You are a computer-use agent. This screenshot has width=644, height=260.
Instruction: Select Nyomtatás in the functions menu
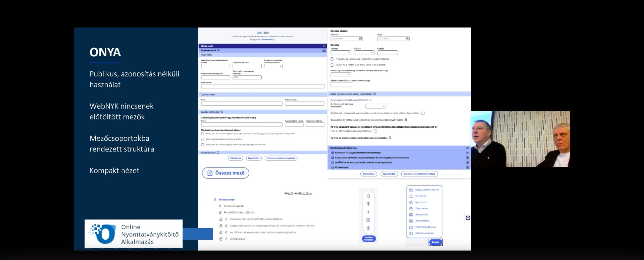421,202
